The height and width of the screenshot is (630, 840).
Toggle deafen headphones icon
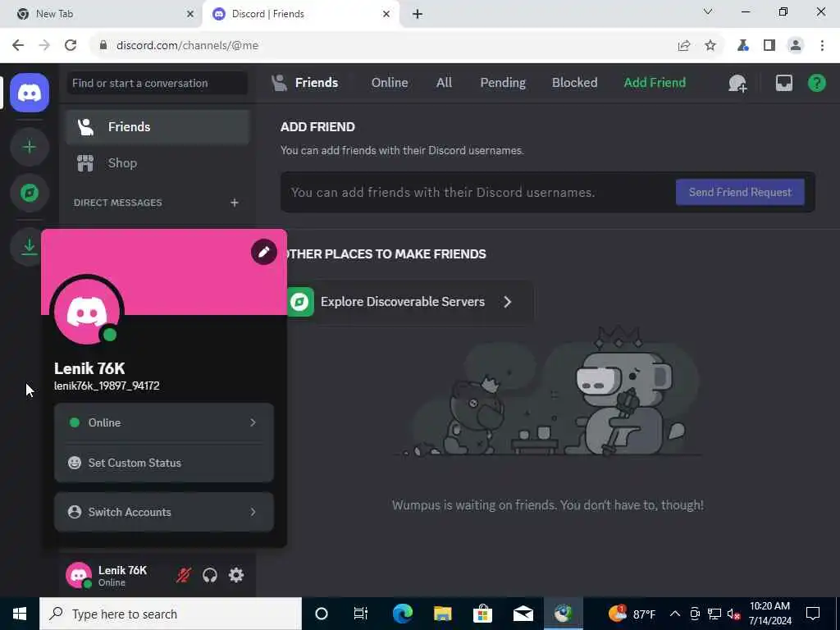coord(210,575)
